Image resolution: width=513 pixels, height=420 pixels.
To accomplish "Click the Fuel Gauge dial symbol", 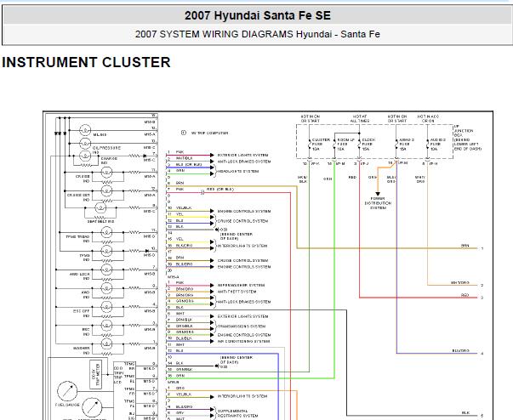I will (67, 391).
